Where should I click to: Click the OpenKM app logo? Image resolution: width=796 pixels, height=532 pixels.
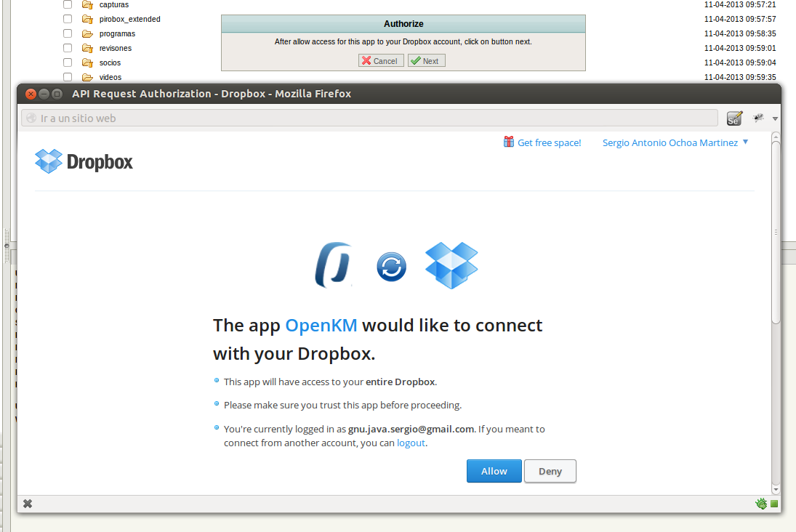click(x=334, y=265)
